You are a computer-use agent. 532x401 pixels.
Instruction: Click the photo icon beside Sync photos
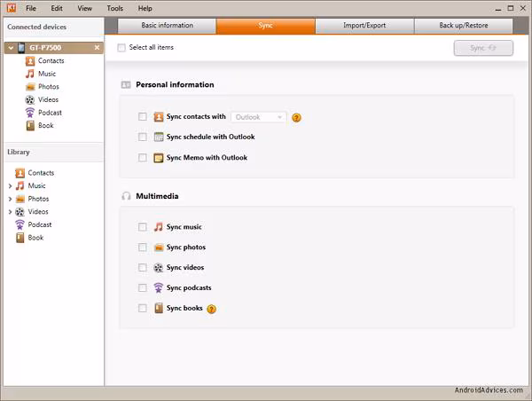[159, 248]
